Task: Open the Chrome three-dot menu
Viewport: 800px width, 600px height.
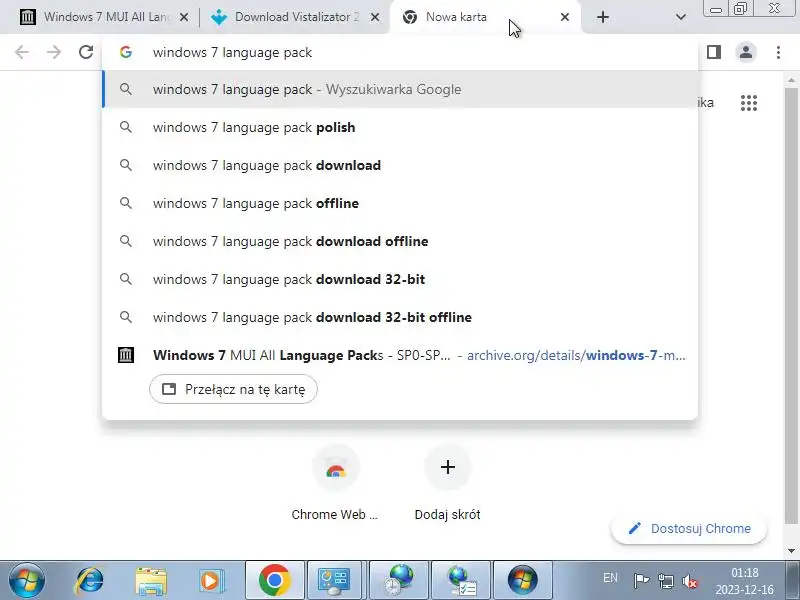Action: click(x=778, y=52)
